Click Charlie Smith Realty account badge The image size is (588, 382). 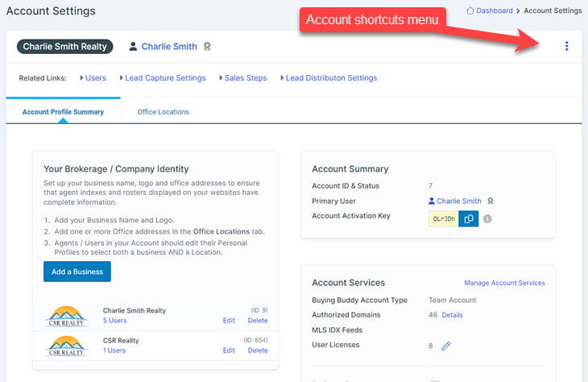(65, 47)
